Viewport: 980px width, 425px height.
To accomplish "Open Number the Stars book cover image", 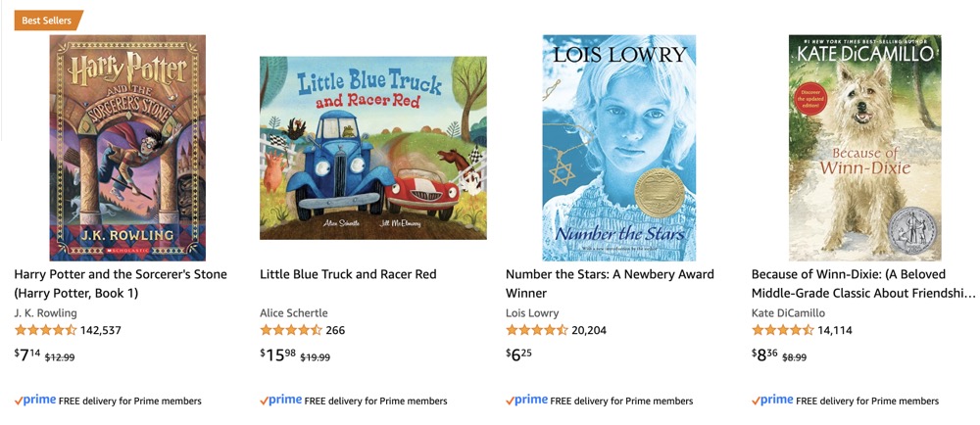I will point(618,148).
